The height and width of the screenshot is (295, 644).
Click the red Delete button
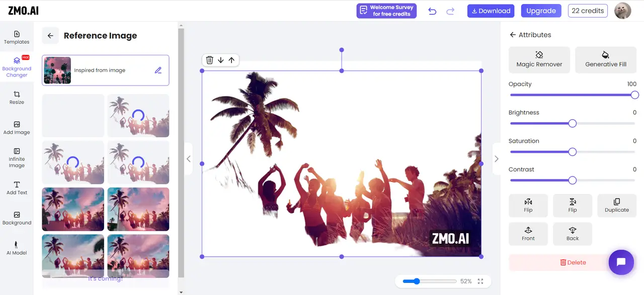573,262
